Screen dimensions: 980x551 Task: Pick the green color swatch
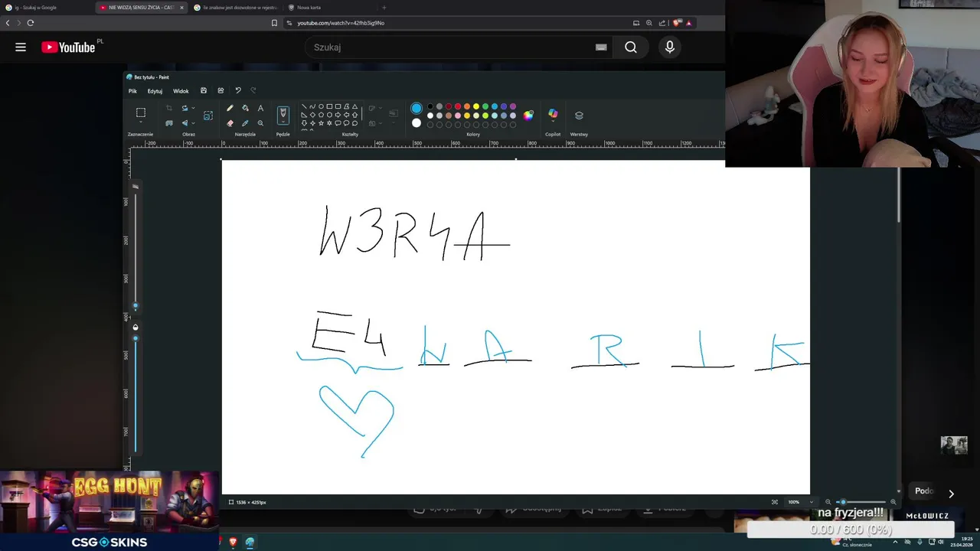pyautogui.click(x=485, y=106)
